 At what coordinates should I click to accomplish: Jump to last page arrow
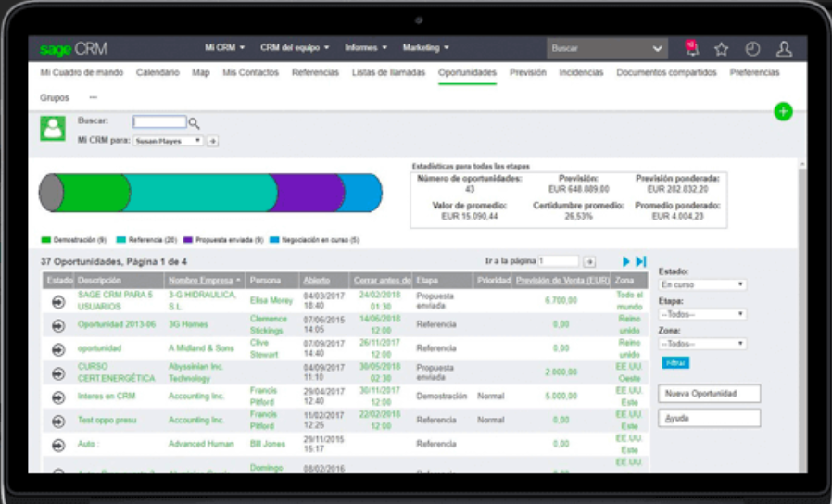pos(641,261)
